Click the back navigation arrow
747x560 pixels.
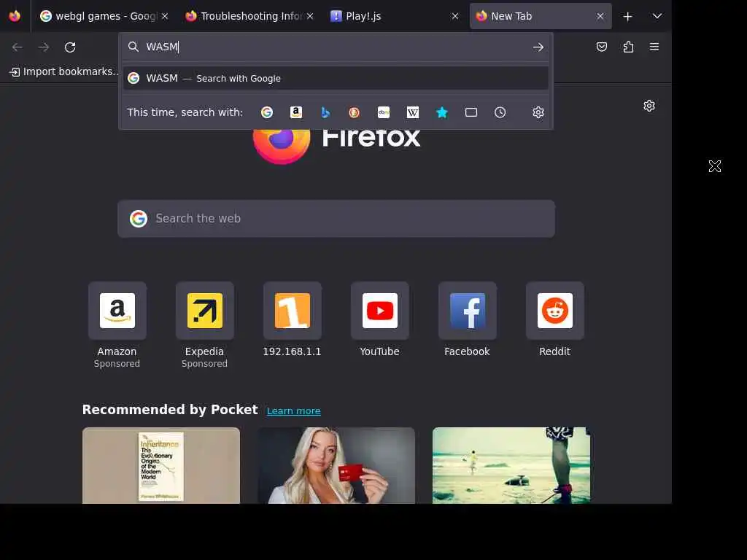(x=18, y=47)
